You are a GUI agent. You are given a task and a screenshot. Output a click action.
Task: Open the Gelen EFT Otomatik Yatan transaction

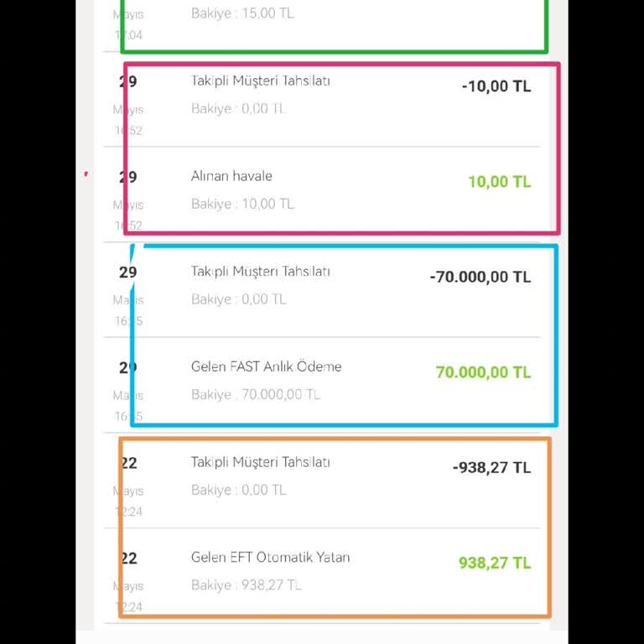pos(270,557)
